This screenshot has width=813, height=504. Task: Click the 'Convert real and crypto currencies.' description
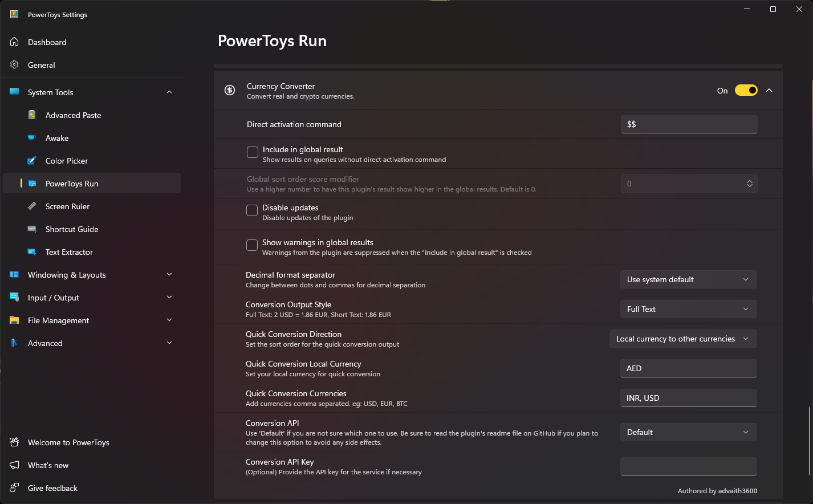tap(300, 96)
